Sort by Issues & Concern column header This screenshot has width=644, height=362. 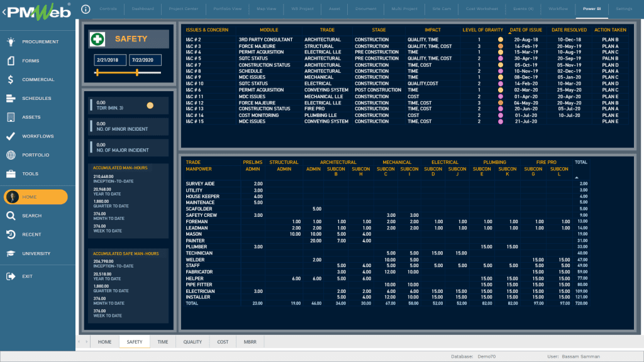point(207,30)
